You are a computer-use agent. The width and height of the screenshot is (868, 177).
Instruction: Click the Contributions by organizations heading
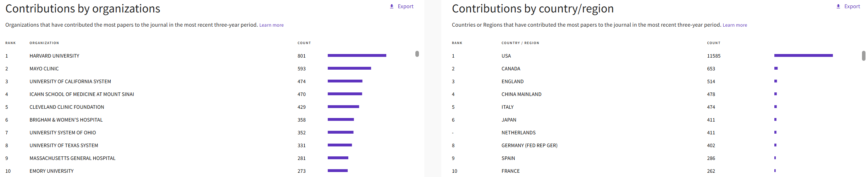(83, 9)
